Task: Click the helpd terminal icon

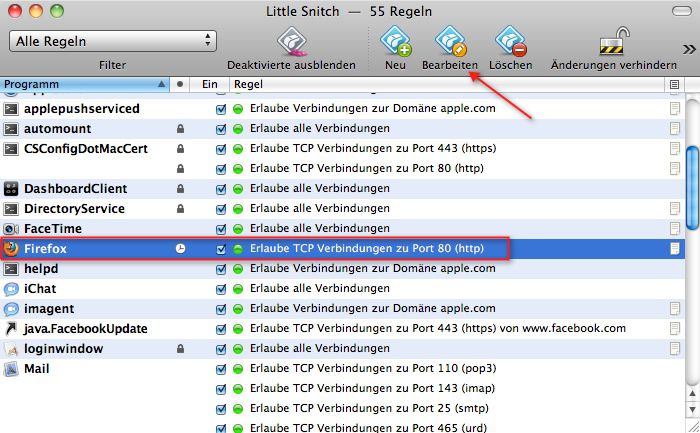Action: pyautogui.click(x=11, y=269)
